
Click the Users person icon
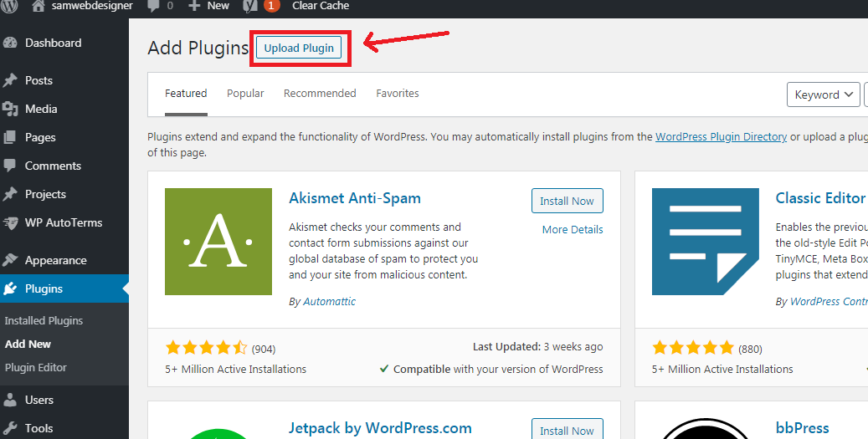[9, 400]
